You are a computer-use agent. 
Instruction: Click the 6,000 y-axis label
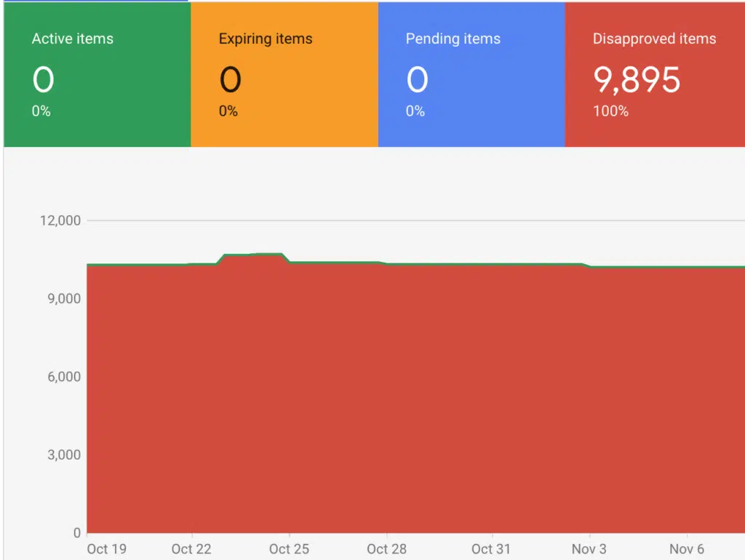point(64,377)
